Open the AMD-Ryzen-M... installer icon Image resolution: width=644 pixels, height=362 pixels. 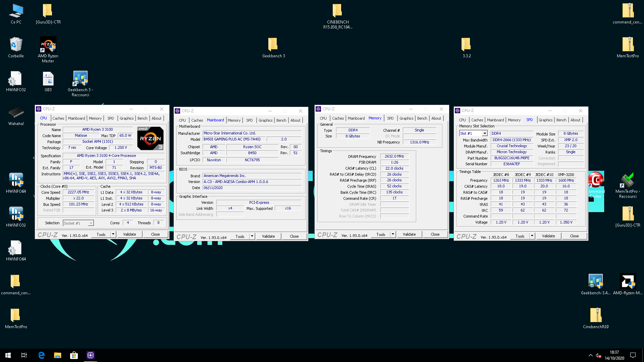(628, 285)
